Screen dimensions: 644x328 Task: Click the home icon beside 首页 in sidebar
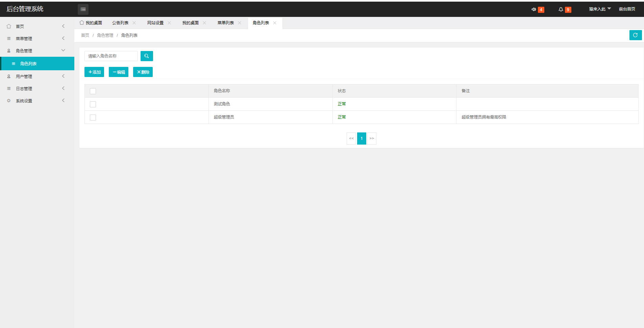[x=9, y=26]
